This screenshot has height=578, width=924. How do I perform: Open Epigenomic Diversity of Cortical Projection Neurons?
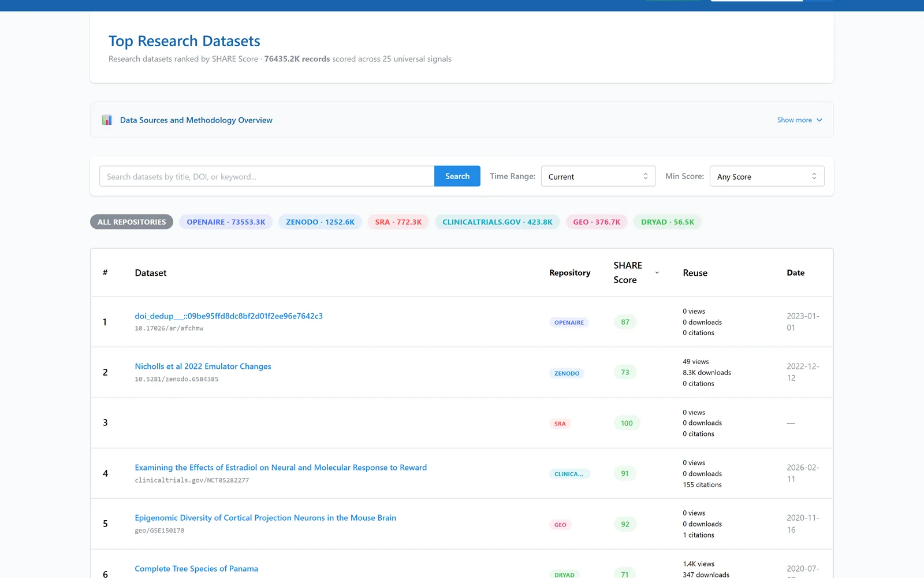(266, 518)
